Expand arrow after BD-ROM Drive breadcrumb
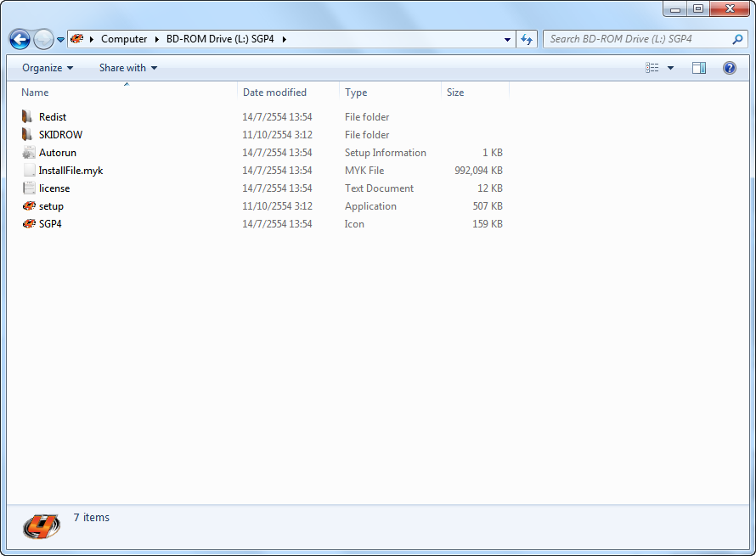This screenshot has height=556, width=756. (x=285, y=39)
